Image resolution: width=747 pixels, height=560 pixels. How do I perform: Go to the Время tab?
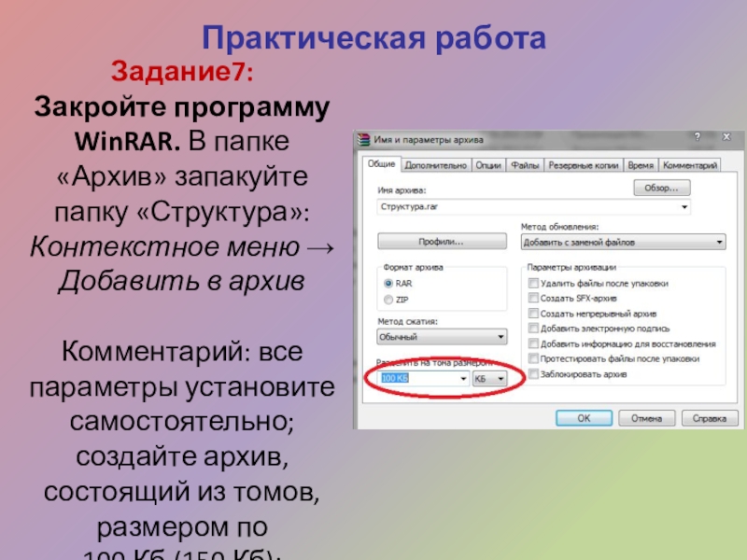(x=641, y=165)
